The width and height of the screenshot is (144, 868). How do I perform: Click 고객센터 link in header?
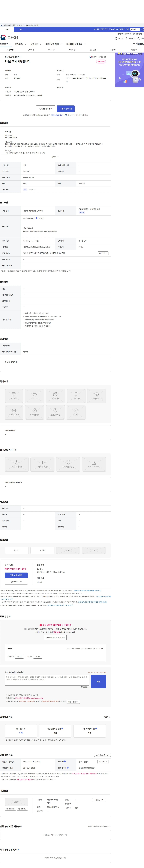coord(121,34)
